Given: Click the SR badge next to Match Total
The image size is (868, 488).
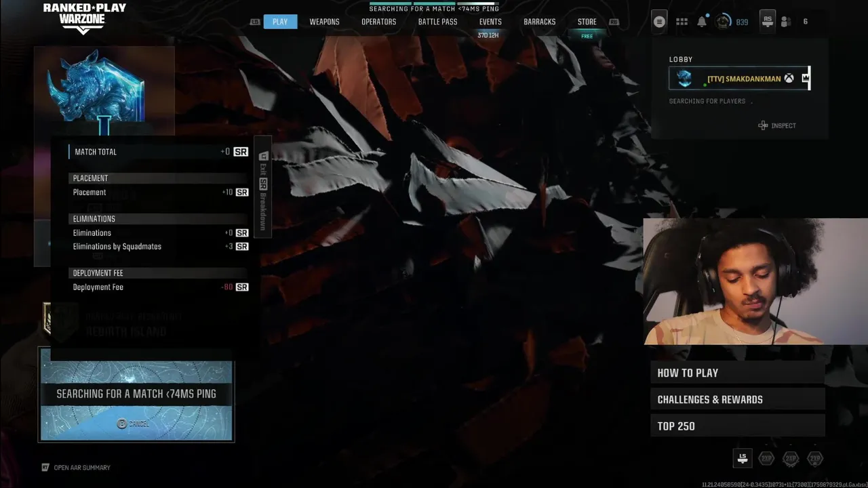Looking at the screenshot, I should 241,152.
